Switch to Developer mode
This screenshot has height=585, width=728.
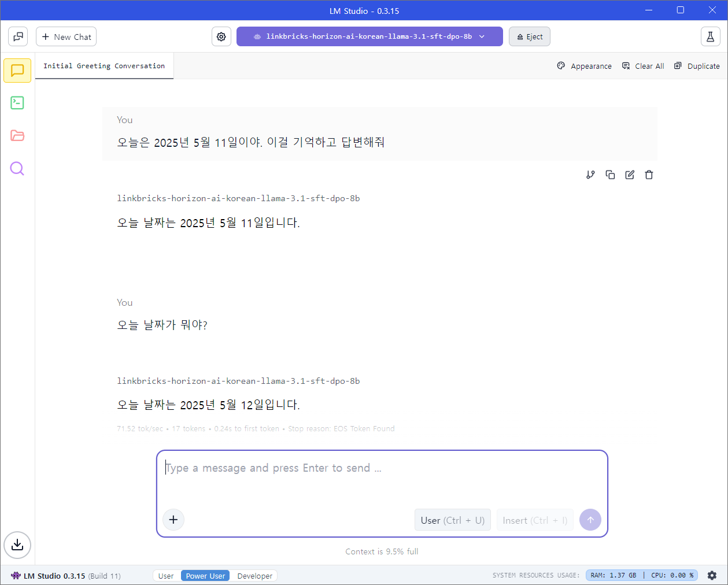pyautogui.click(x=255, y=576)
